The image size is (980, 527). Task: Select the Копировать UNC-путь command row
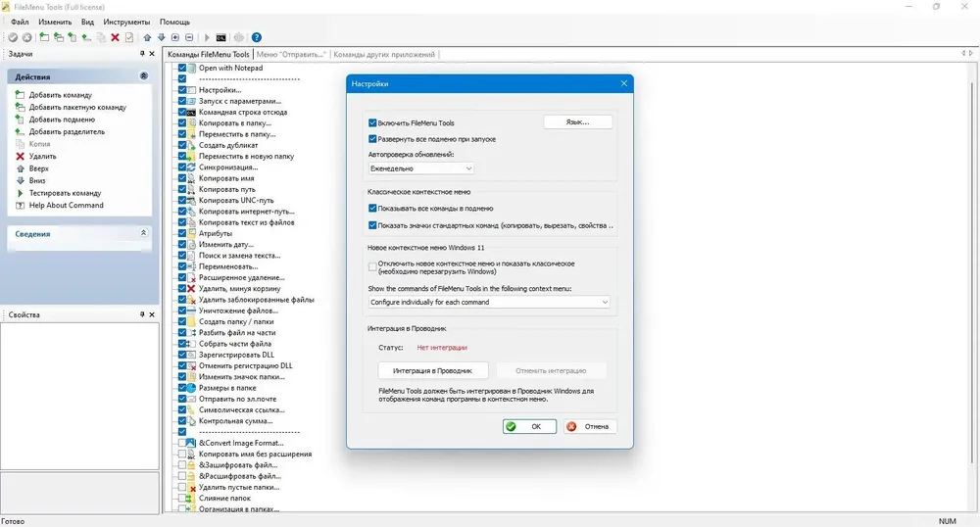(x=236, y=201)
